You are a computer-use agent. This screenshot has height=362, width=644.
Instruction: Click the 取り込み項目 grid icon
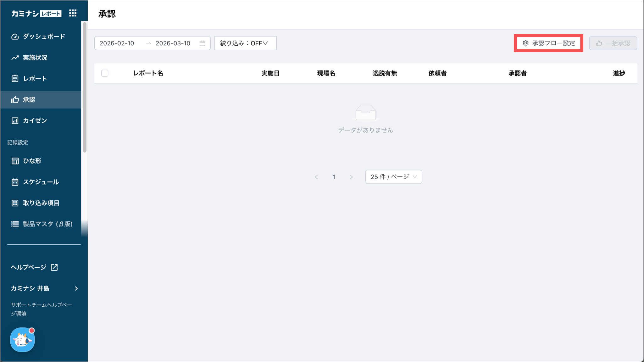[15, 203]
